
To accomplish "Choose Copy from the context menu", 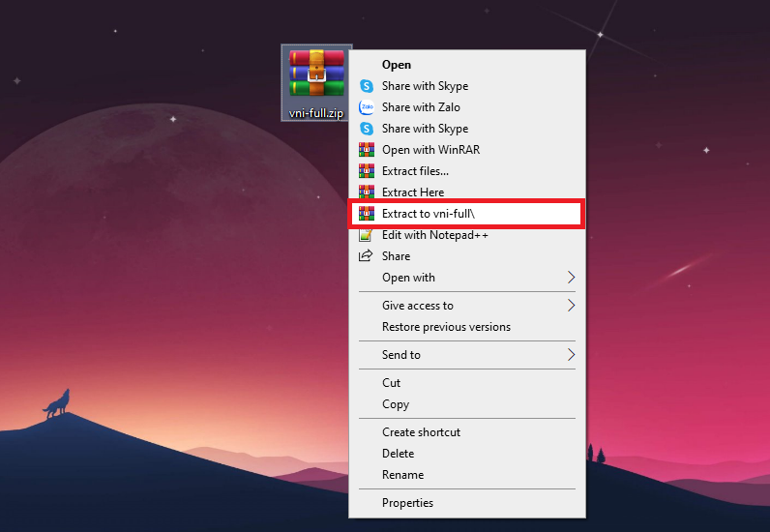I will point(466,404).
